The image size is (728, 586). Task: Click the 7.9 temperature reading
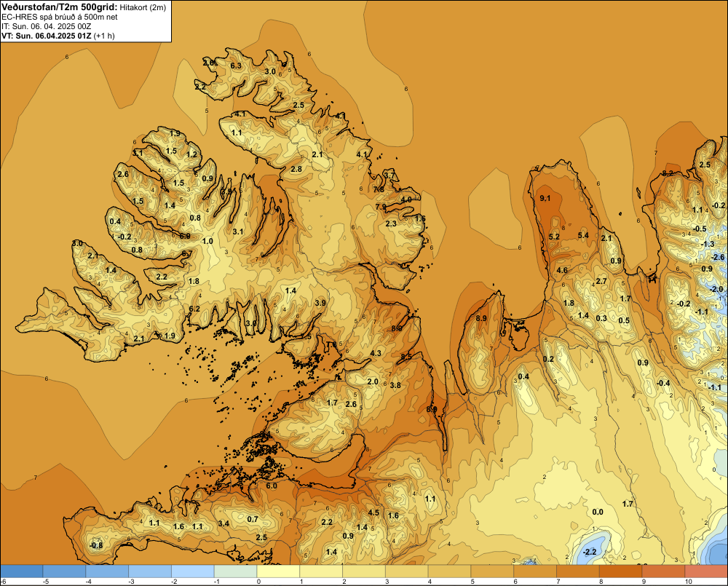[381, 207]
